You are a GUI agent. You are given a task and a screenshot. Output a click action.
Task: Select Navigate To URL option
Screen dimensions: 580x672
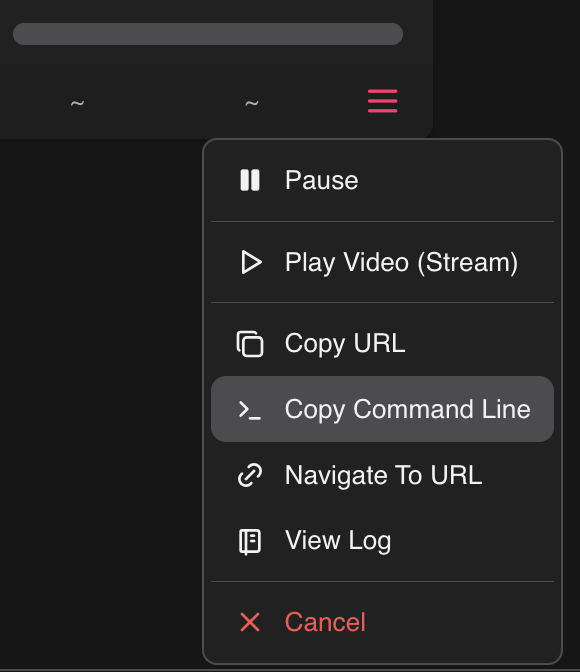(x=382, y=475)
